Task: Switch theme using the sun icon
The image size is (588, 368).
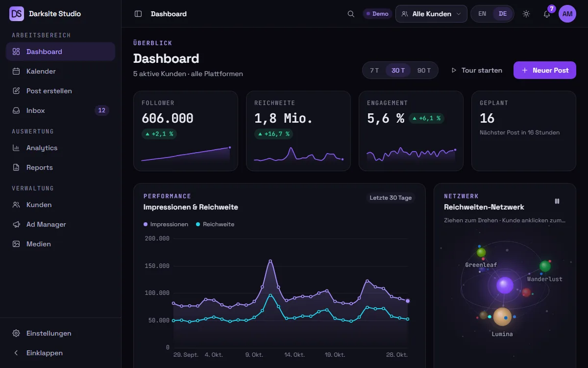Action: tap(526, 14)
